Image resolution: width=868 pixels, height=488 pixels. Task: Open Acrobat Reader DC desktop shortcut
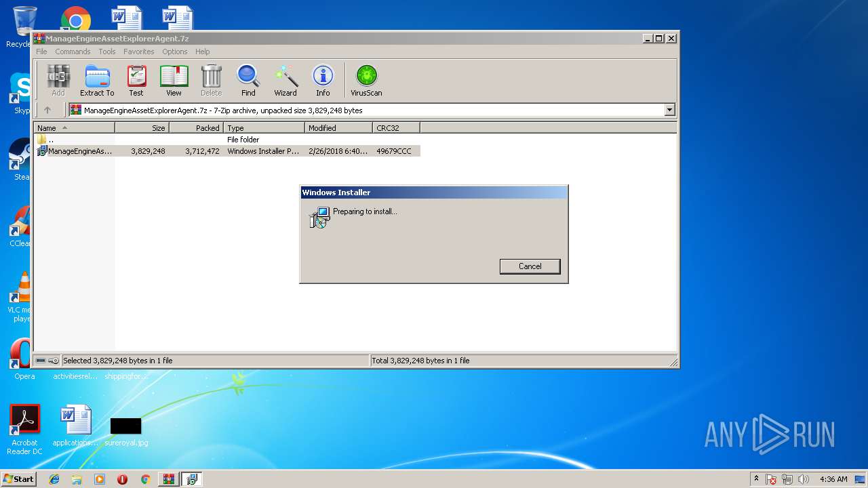pyautogui.click(x=24, y=430)
